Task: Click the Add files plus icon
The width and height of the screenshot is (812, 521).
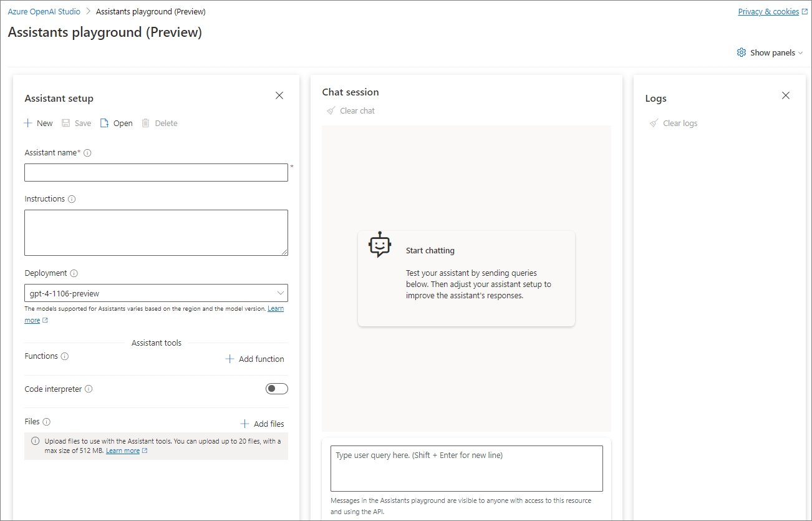Action: [x=245, y=424]
